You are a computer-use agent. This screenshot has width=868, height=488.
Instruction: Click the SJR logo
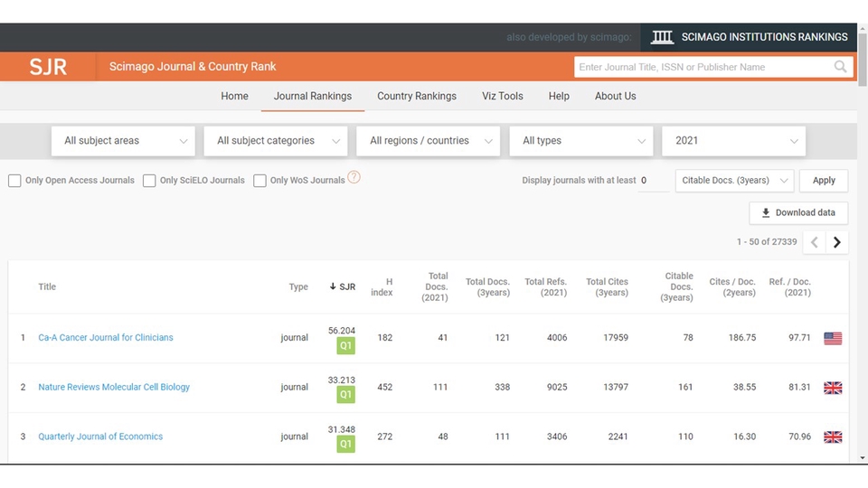48,67
